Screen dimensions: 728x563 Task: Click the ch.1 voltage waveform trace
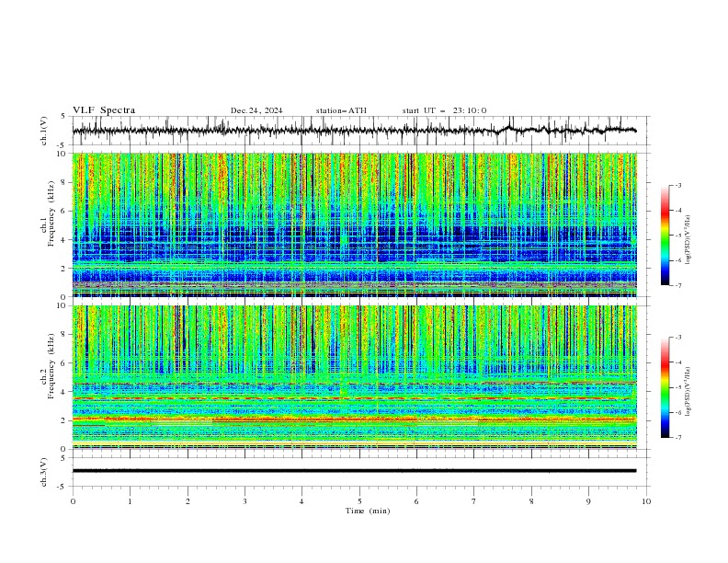point(354,131)
